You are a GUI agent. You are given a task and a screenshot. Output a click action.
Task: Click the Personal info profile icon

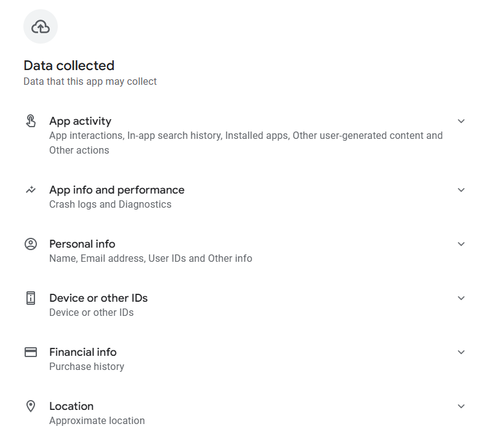coord(31,244)
